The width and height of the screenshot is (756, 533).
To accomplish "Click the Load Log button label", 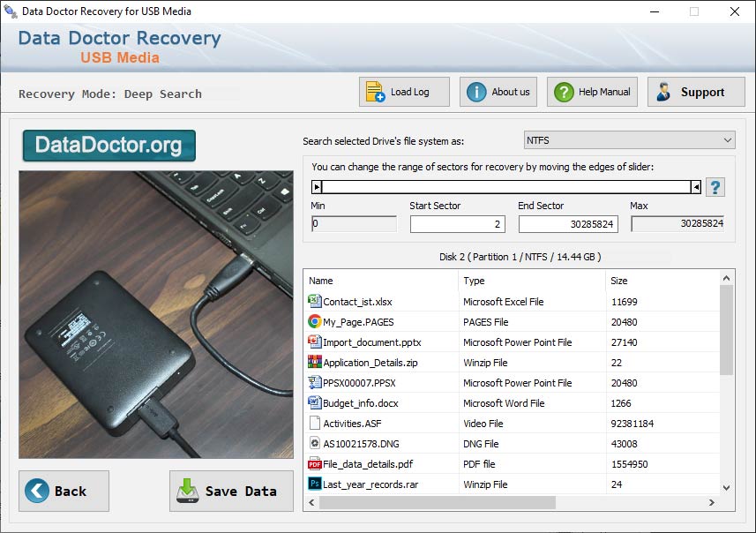I will point(410,92).
